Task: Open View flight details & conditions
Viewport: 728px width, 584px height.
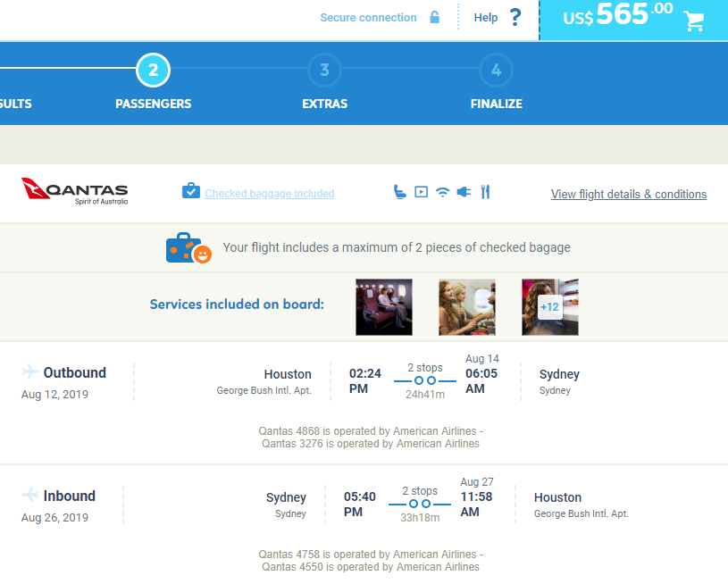Action: click(629, 194)
